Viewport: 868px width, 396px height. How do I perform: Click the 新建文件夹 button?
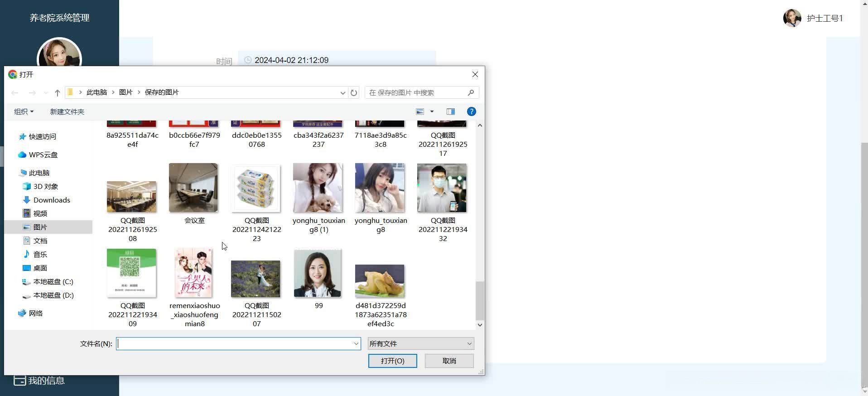[67, 111]
